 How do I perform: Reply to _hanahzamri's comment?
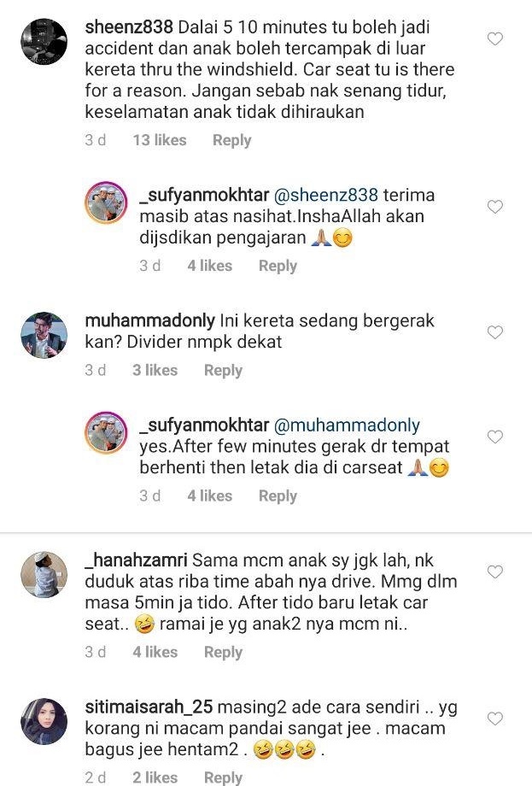[224, 652]
